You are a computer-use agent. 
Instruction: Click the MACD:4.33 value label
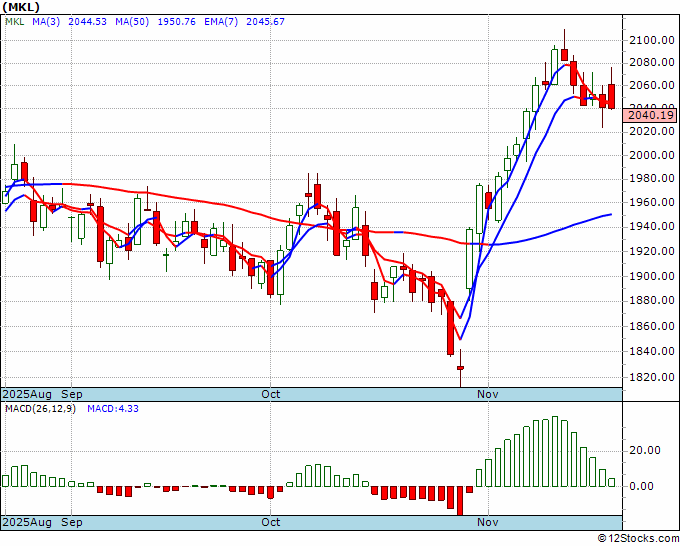tap(113, 409)
